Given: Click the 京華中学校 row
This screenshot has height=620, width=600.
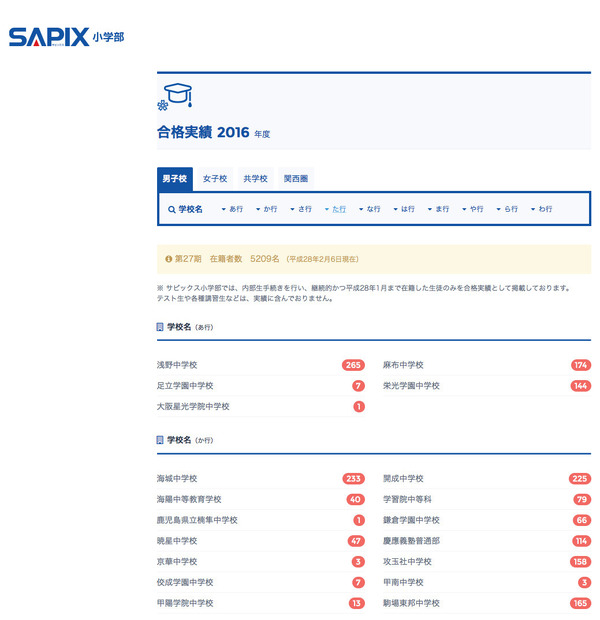Looking at the screenshot, I should [261, 562].
